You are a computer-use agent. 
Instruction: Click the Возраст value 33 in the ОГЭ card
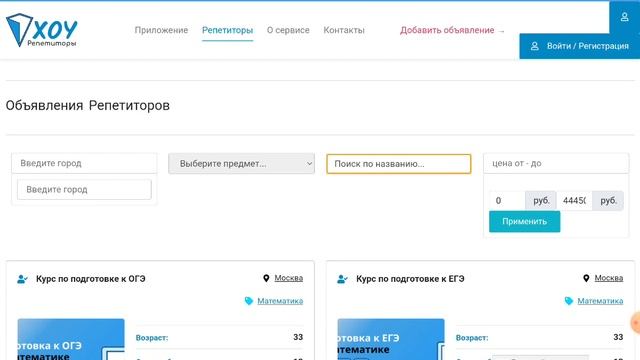click(298, 337)
